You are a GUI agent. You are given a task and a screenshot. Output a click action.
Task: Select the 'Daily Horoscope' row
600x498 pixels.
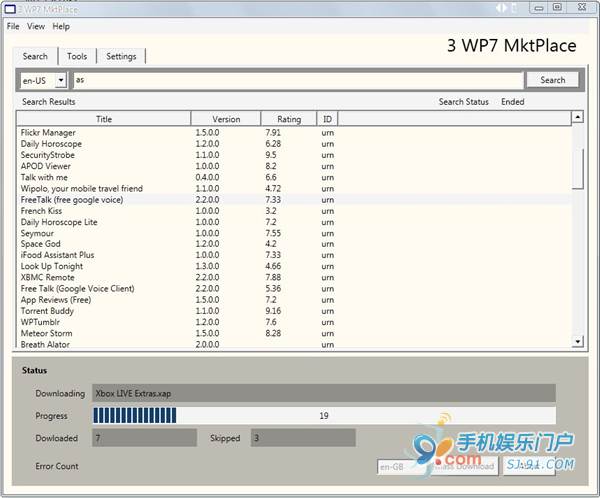tap(294, 144)
